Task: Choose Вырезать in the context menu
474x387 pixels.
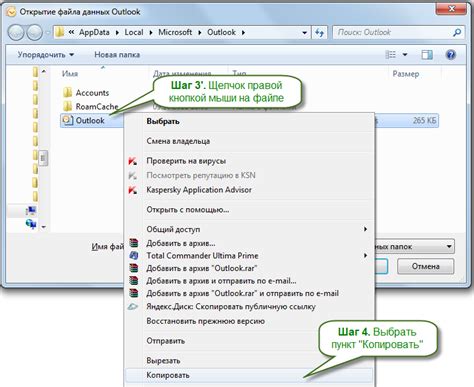Action: coord(249,360)
